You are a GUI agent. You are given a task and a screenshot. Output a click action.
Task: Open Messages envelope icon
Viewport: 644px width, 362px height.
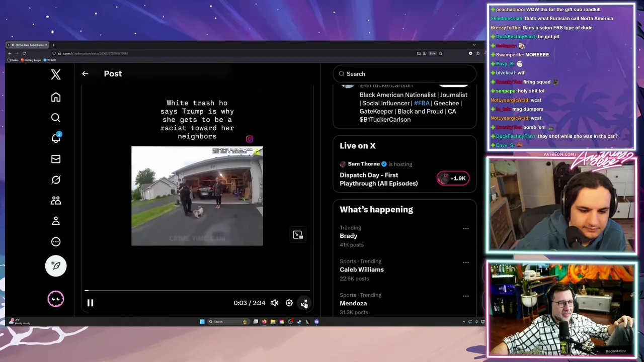[x=56, y=159]
